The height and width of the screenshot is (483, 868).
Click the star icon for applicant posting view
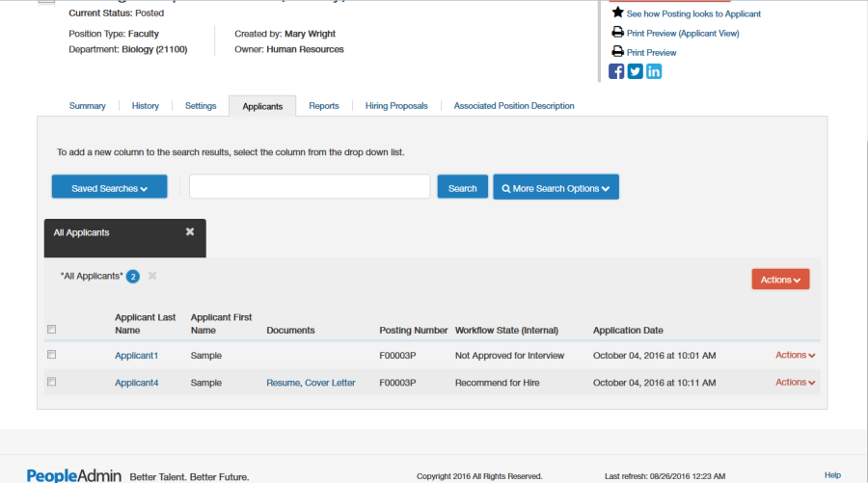[618, 13]
